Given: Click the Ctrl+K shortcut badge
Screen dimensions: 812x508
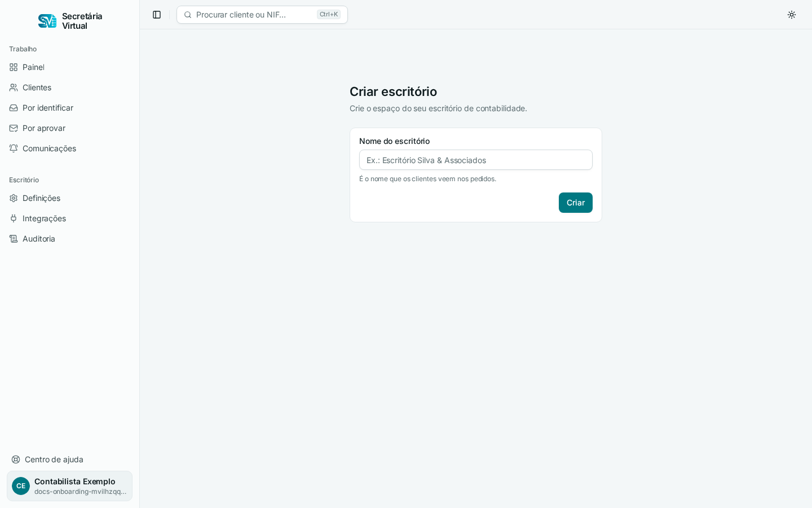Looking at the screenshot, I should click(x=329, y=15).
